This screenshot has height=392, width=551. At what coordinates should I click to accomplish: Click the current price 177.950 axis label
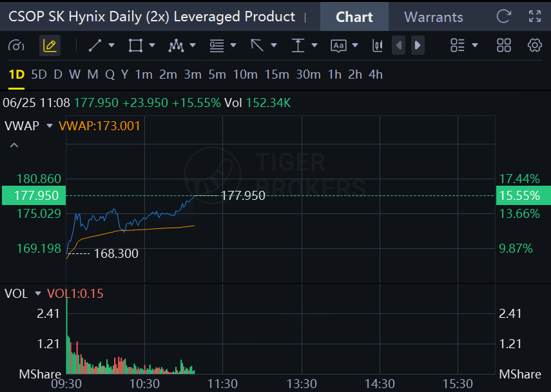pos(34,195)
